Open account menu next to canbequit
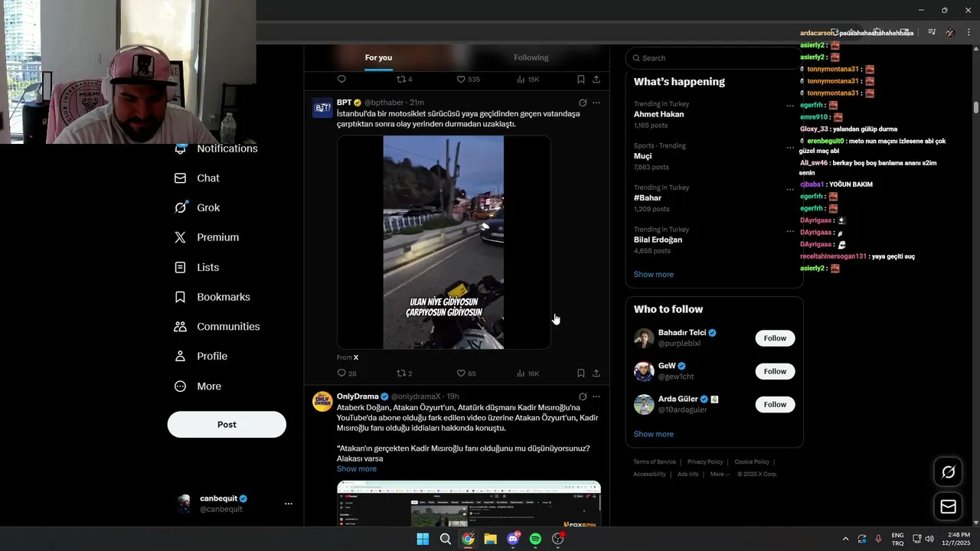 [289, 504]
